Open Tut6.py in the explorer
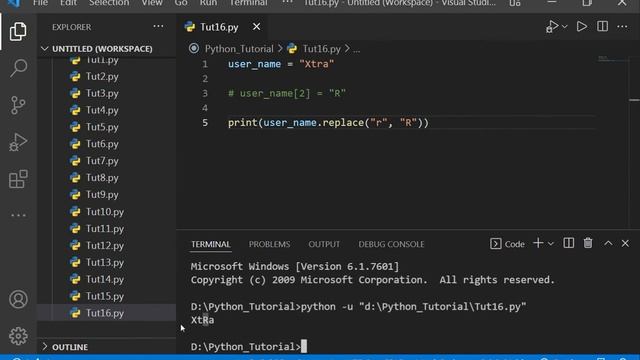640x360 pixels. (x=102, y=144)
